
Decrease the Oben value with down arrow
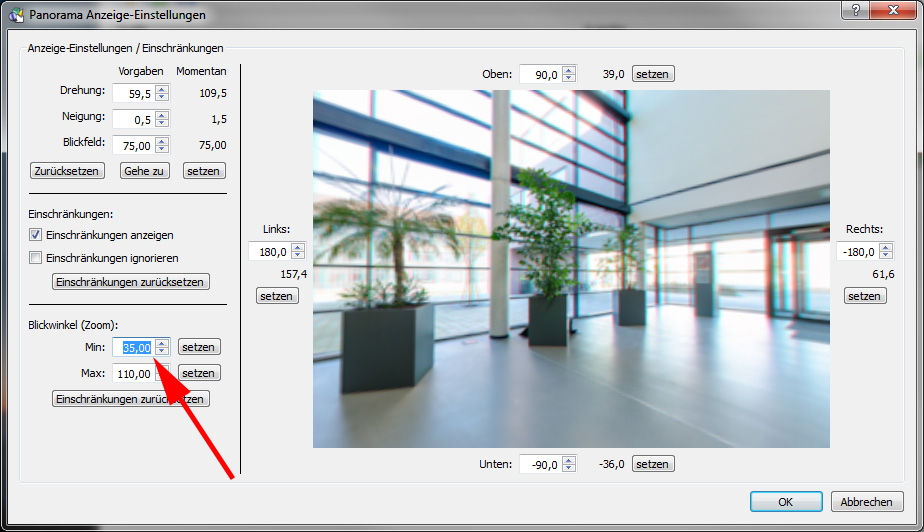coord(569,78)
